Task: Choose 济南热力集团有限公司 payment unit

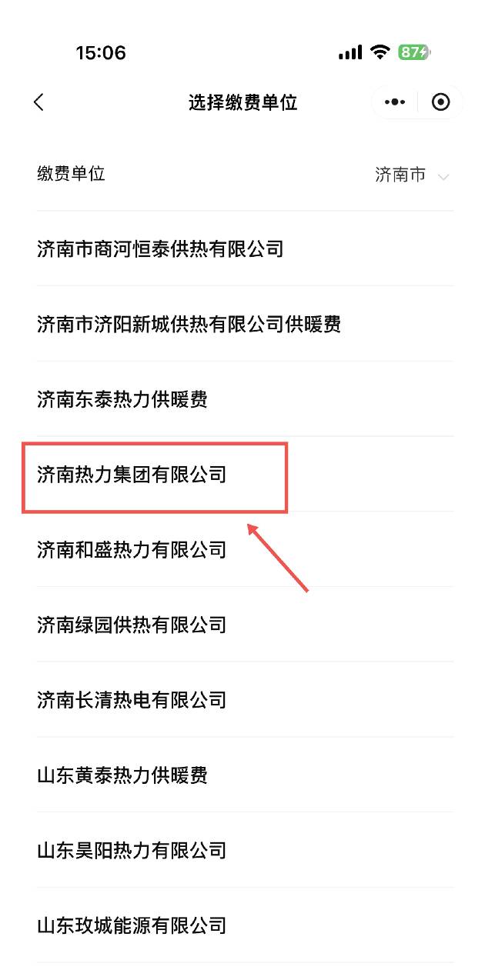Action: point(246,475)
